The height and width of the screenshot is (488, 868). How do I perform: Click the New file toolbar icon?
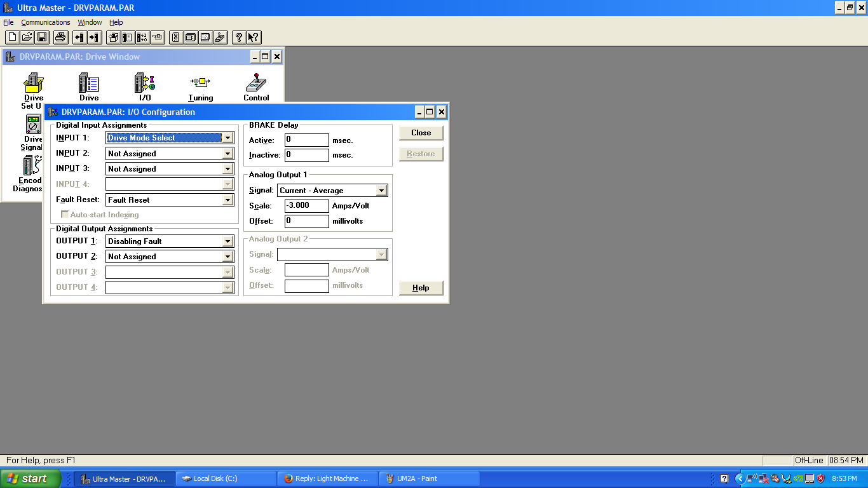coord(12,37)
